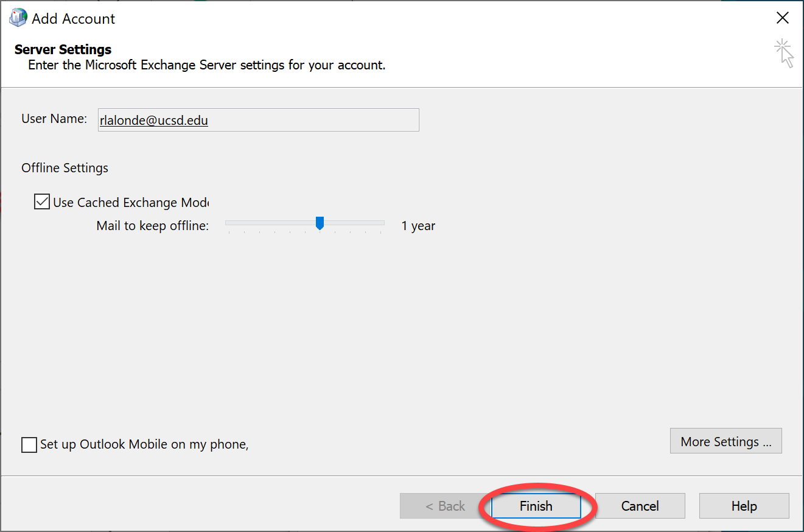Click the Add Account title bar icon
This screenshot has width=804, height=532.
18,18
